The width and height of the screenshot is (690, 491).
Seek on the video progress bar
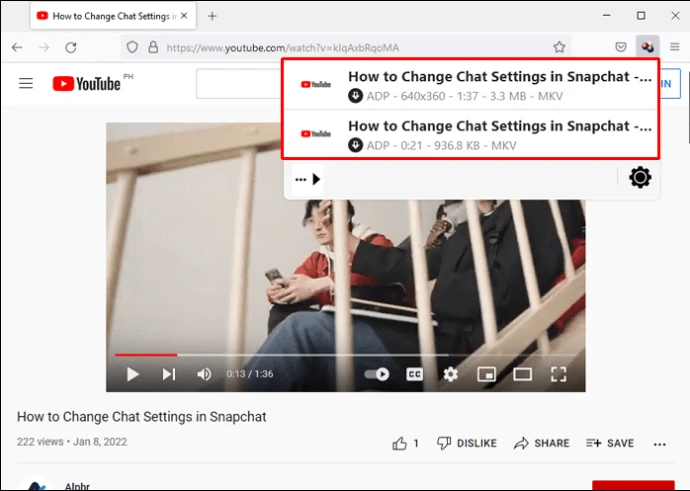click(345, 355)
